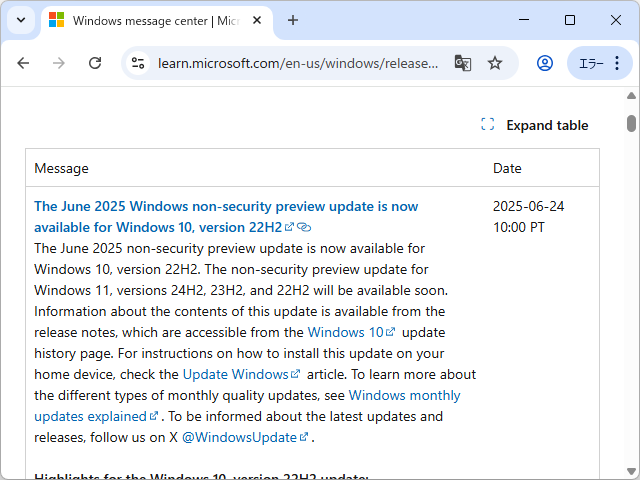Click Expand table button
Screen dimensions: 640x480
(535, 125)
